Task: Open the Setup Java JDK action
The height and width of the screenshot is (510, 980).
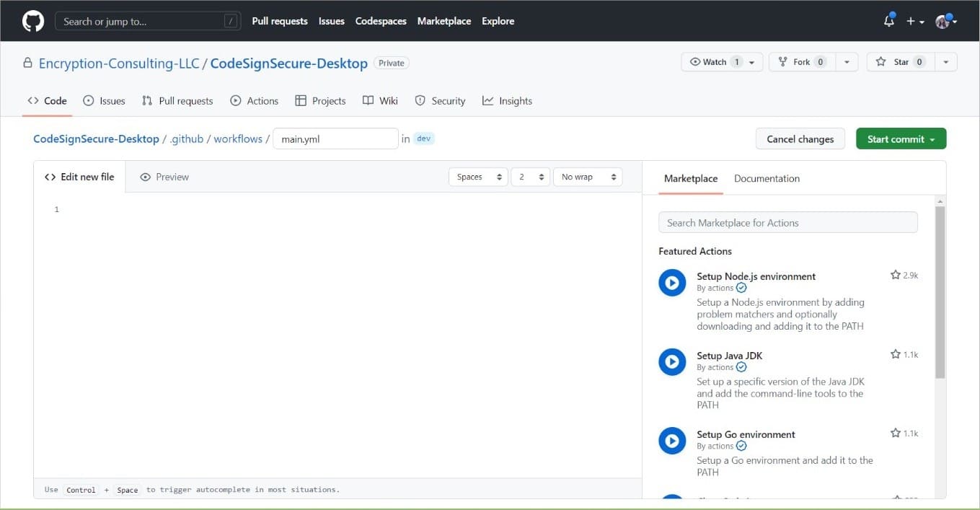Action: [729, 356]
